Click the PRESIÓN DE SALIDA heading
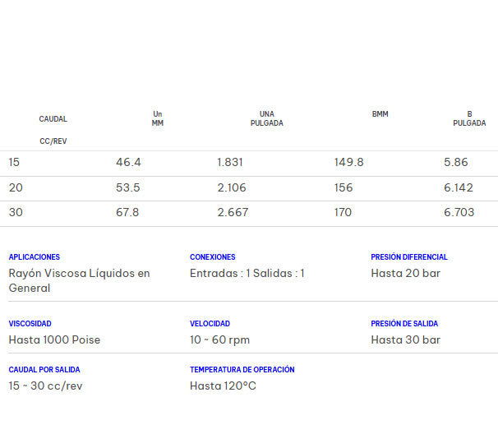This screenshot has height=448, width=498. click(404, 324)
